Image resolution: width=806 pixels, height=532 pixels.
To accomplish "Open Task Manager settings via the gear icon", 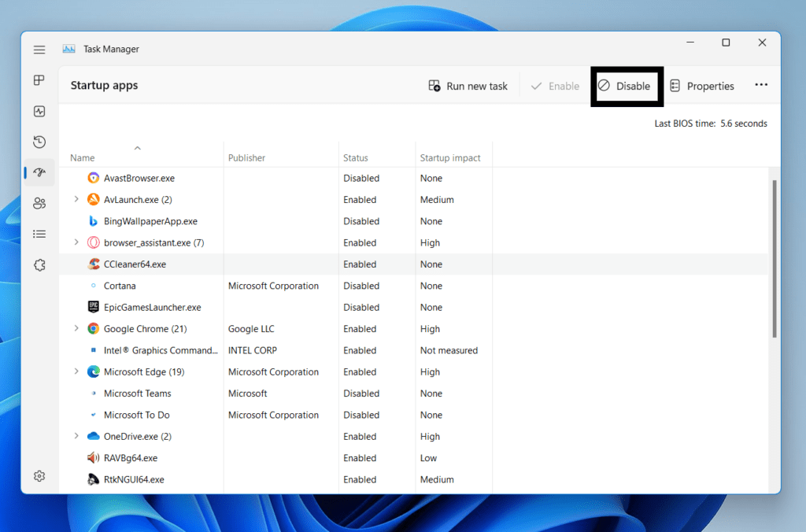I will 39,476.
